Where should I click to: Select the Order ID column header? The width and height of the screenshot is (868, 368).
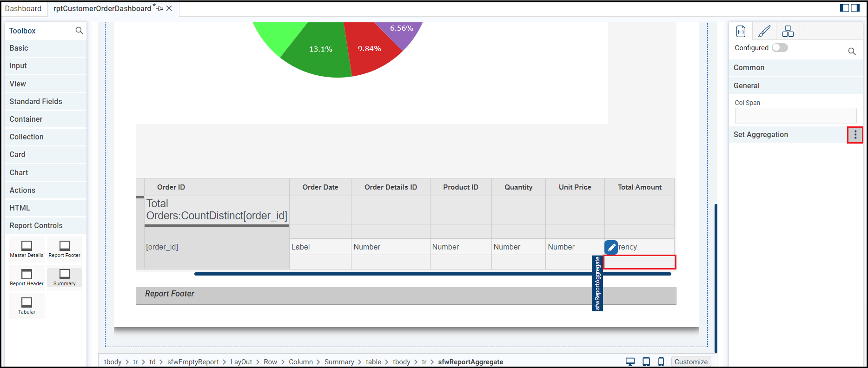[x=217, y=187]
